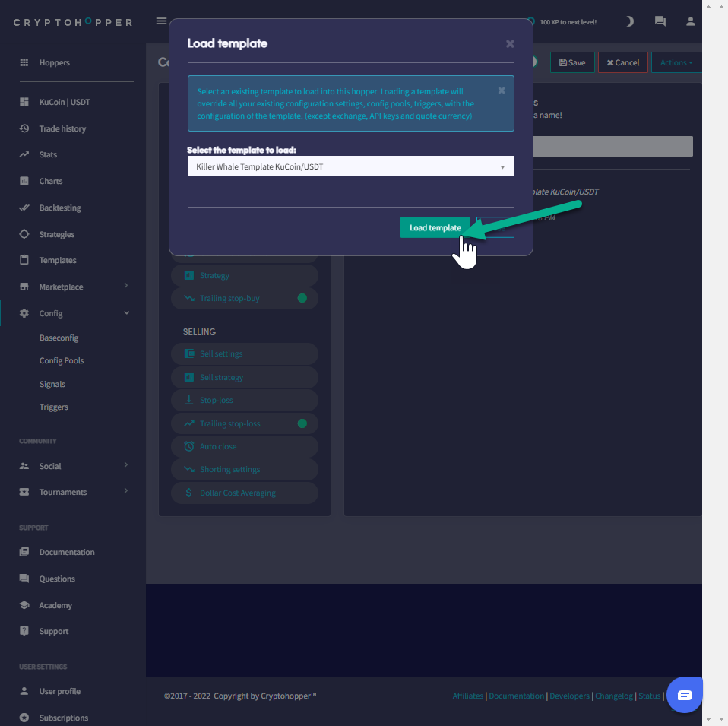Screen dimensions: 728x726
Task: Click the page scrollbar down arrow
Action: click(708, 718)
